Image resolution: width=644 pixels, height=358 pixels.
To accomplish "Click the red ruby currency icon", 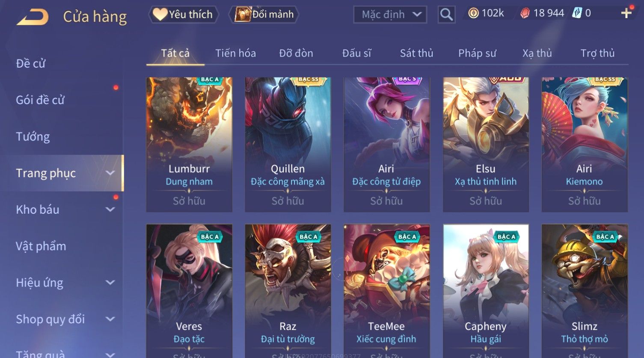I will click(x=525, y=13).
